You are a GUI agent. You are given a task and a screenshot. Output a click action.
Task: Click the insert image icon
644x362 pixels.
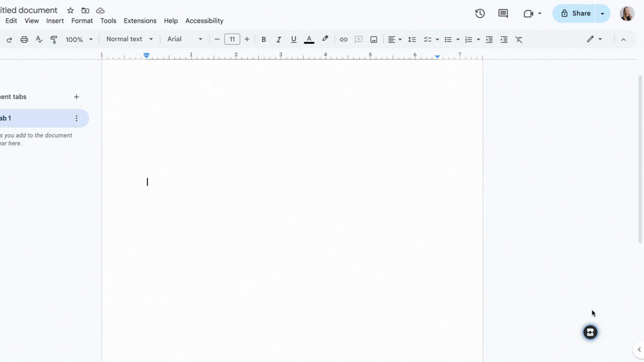[x=374, y=40]
